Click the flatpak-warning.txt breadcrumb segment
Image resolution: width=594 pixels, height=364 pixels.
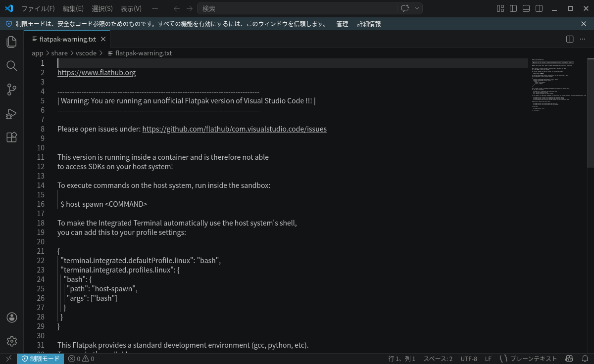pos(144,53)
